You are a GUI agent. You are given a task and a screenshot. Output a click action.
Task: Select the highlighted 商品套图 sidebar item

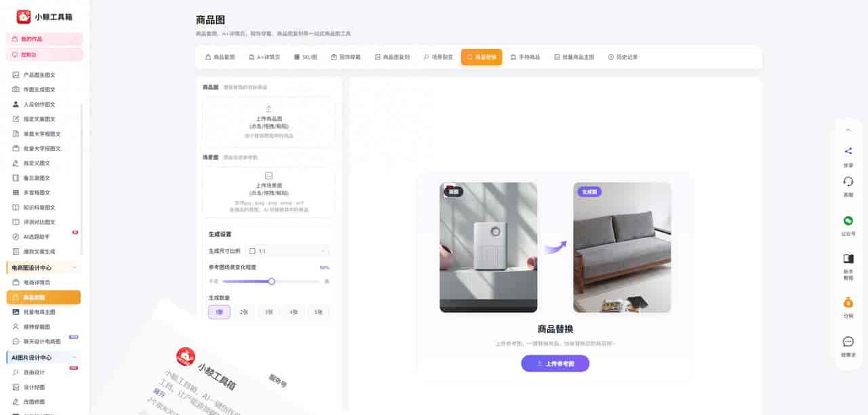(43, 297)
